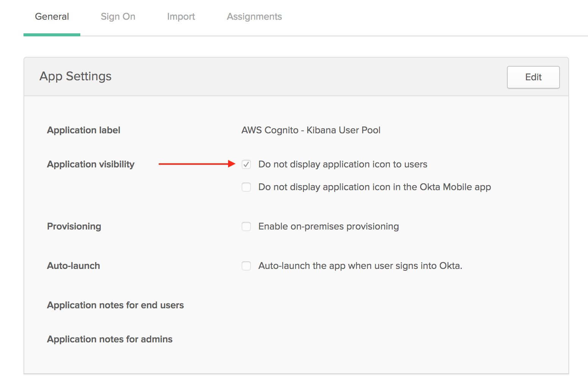This screenshot has width=588, height=381.
Task: Click the Enable on-premises provisioning text
Action: (x=328, y=226)
